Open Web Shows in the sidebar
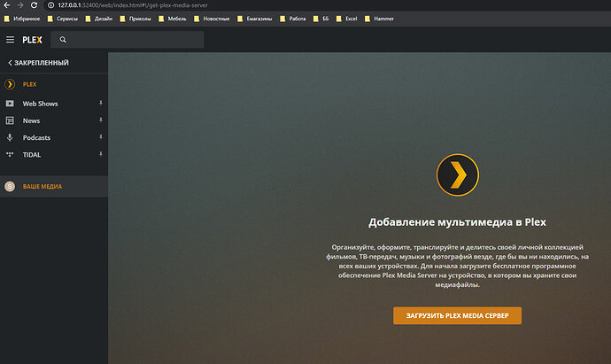 (x=40, y=104)
